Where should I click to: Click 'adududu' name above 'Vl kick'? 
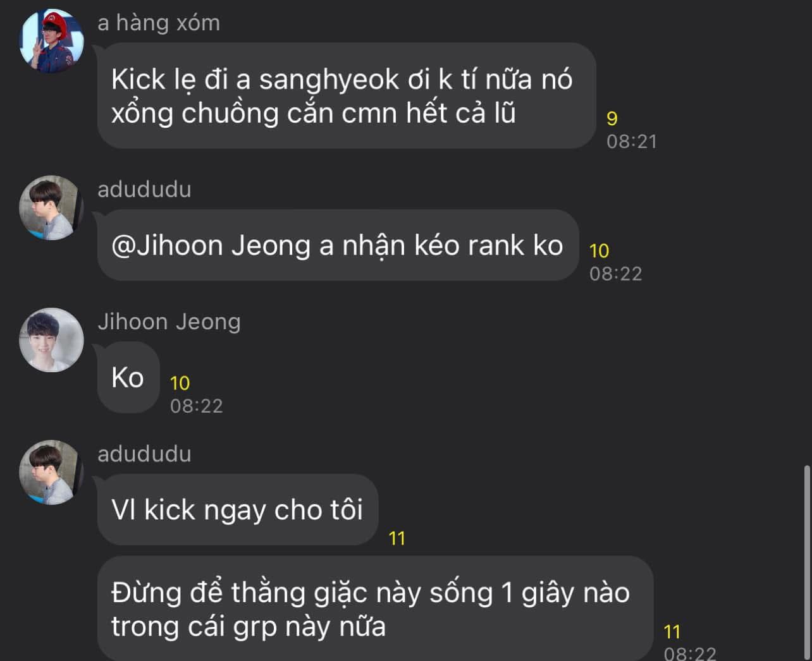144,454
